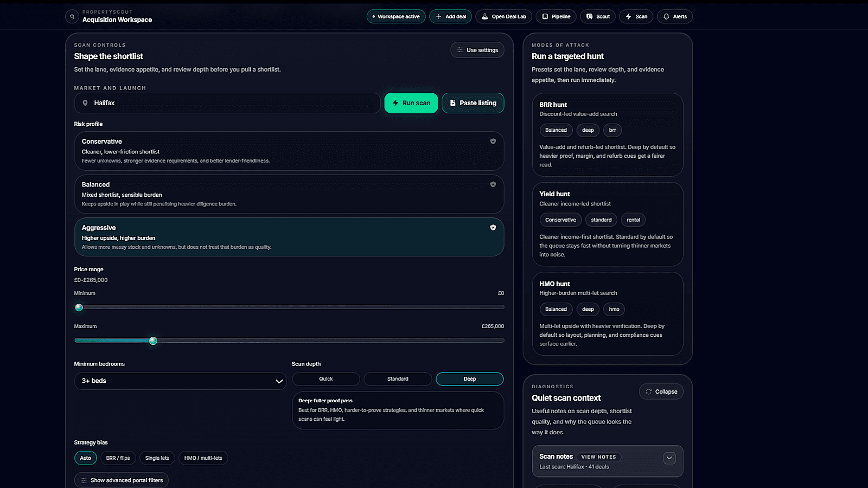Adjust the Maximum price slider handle
This screenshot has height=488, width=868.
pyautogui.click(x=153, y=341)
